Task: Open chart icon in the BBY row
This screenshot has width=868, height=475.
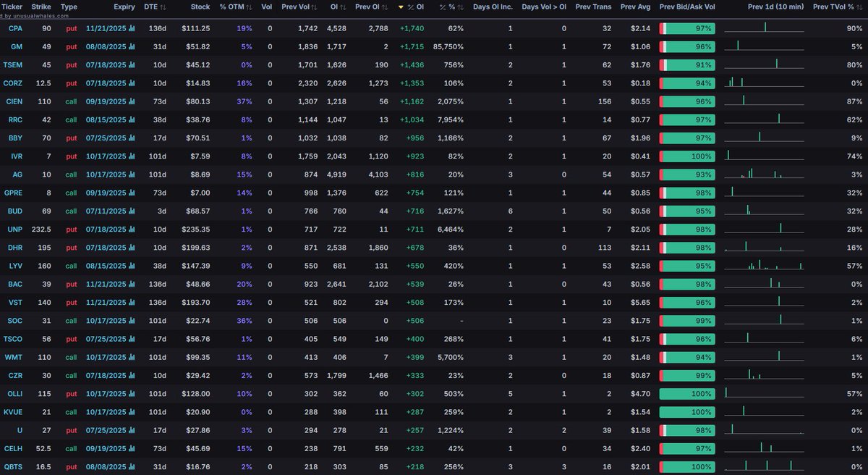Action: coord(132,138)
